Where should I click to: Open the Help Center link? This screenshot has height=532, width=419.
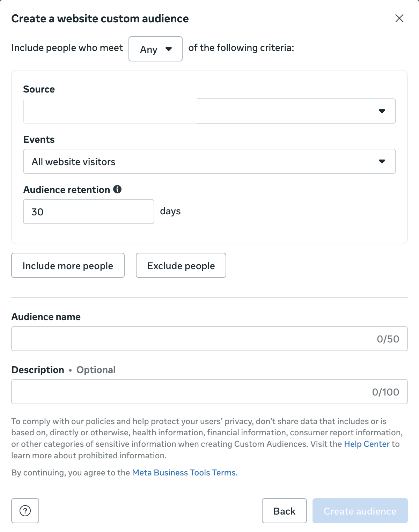(367, 444)
